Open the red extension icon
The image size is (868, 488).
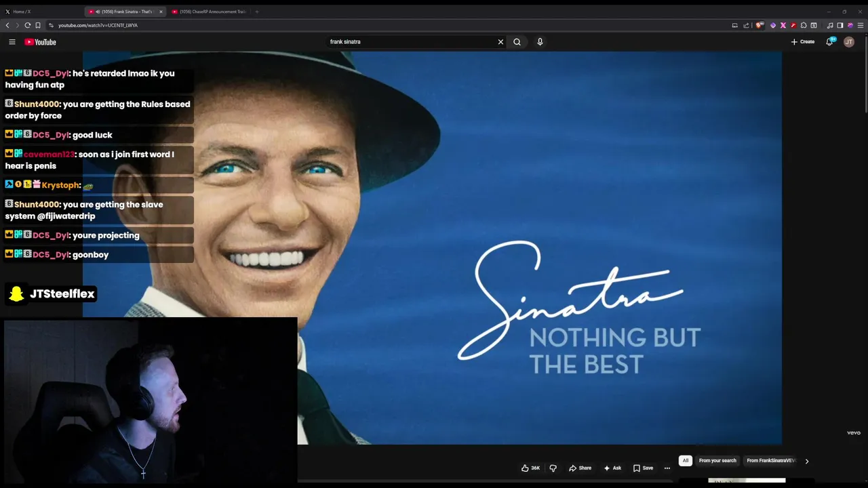793,25
